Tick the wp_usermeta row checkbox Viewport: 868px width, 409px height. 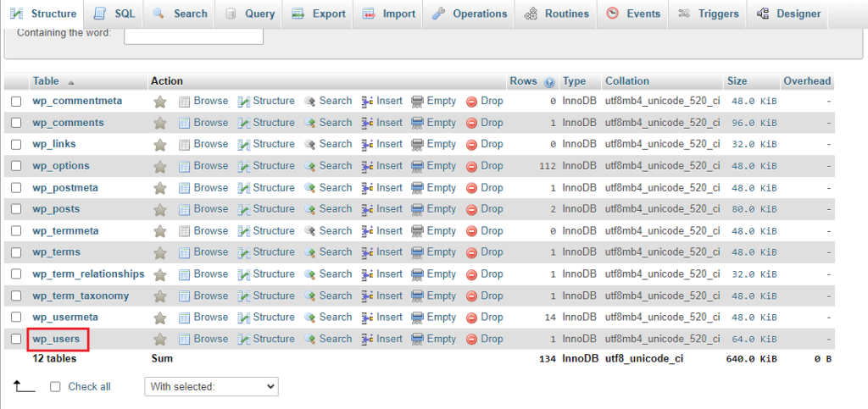(x=17, y=318)
